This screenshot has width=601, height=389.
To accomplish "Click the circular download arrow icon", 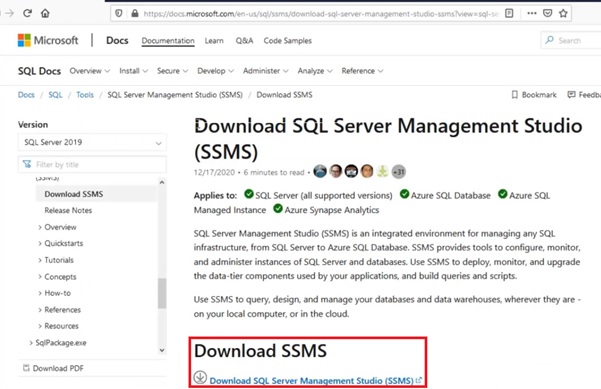I will point(200,377).
